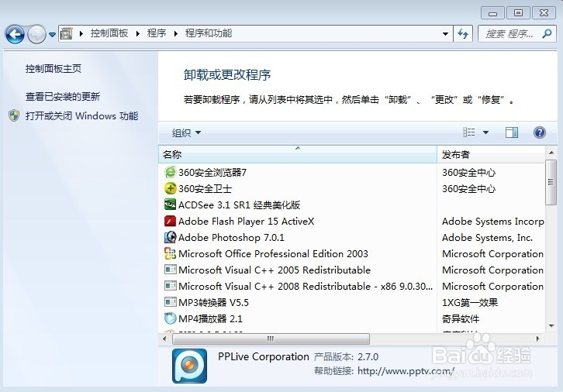The width and height of the screenshot is (563, 392).
Task: Click vertical scrollbar up arrow
Action: [551, 153]
